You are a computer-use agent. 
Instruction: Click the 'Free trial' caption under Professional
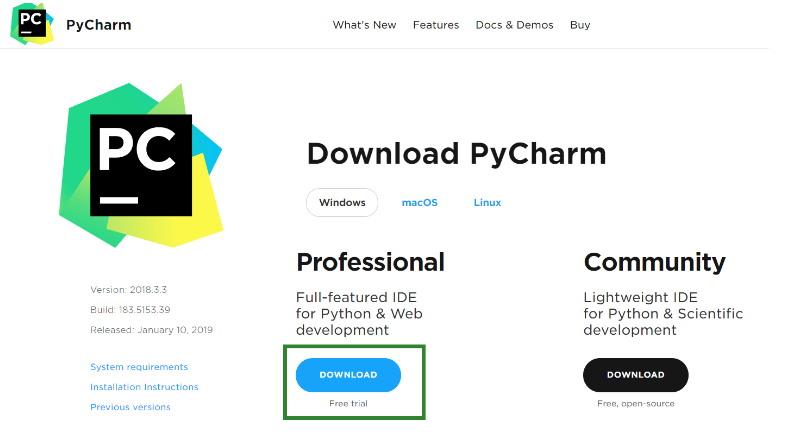click(348, 403)
